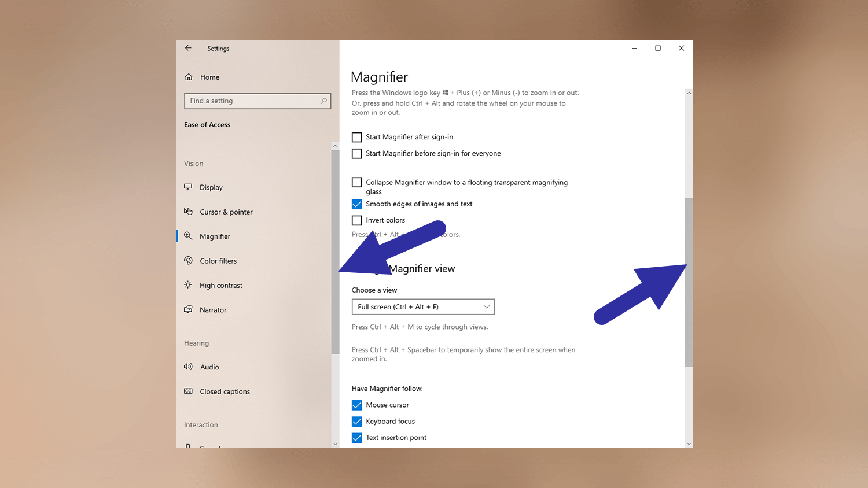Open Color filters settings
The height and width of the screenshot is (488, 868).
coord(218,261)
